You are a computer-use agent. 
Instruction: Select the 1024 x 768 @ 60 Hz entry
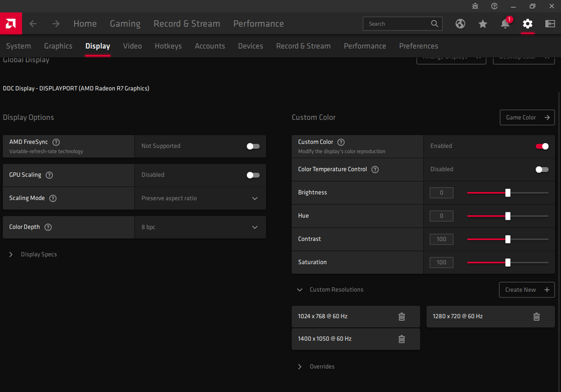point(355,317)
